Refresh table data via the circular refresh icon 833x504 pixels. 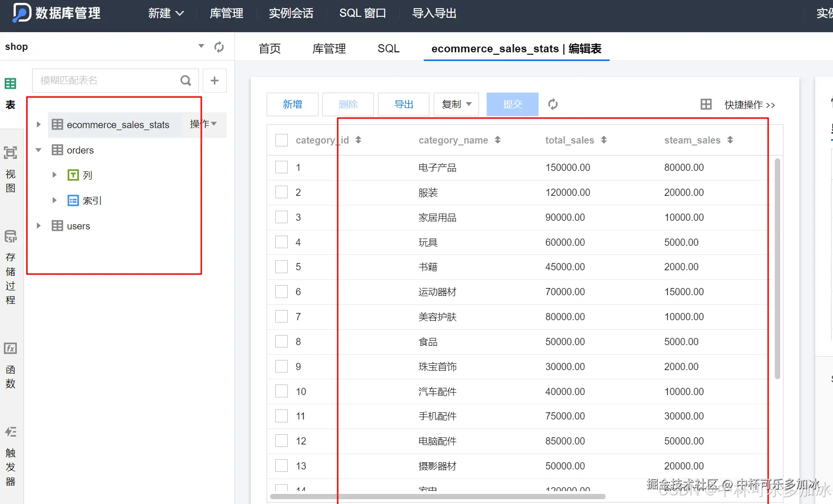(x=552, y=104)
